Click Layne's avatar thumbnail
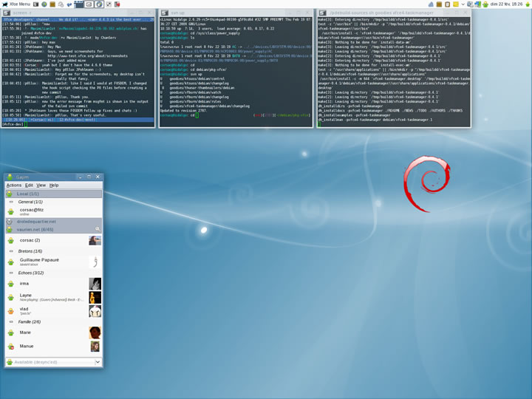532x399 pixels. click(95, 297)
